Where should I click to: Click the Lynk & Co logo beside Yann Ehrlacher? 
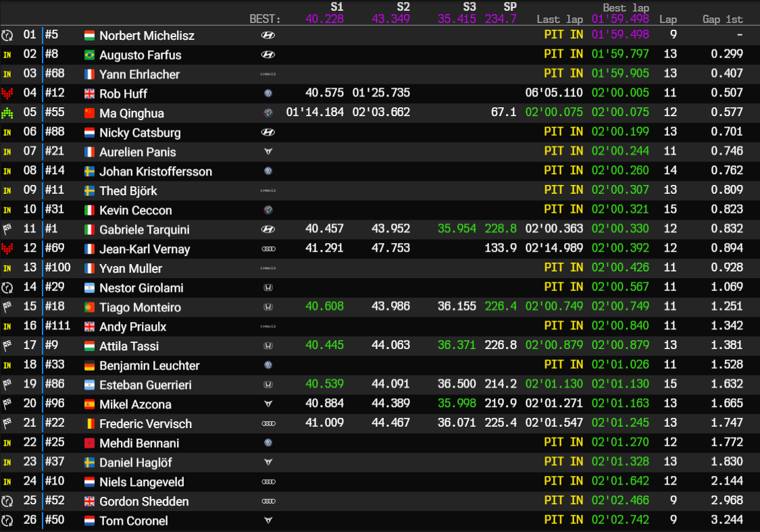[x=268, y=74]
